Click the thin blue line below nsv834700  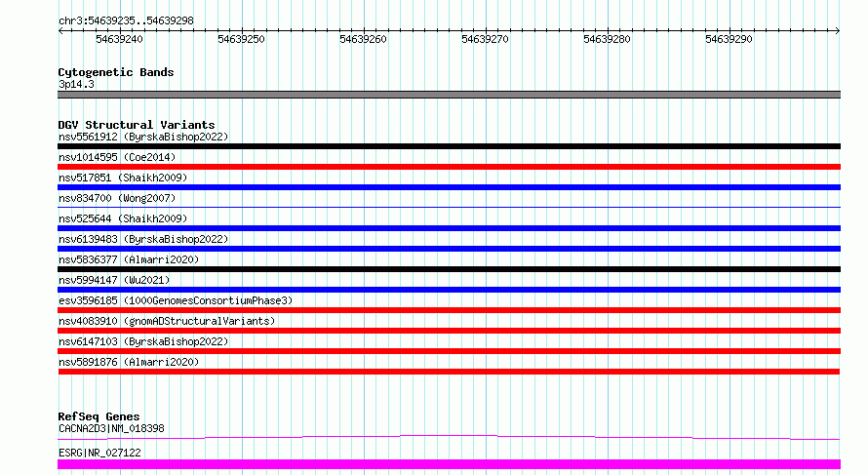click(449, 207)
